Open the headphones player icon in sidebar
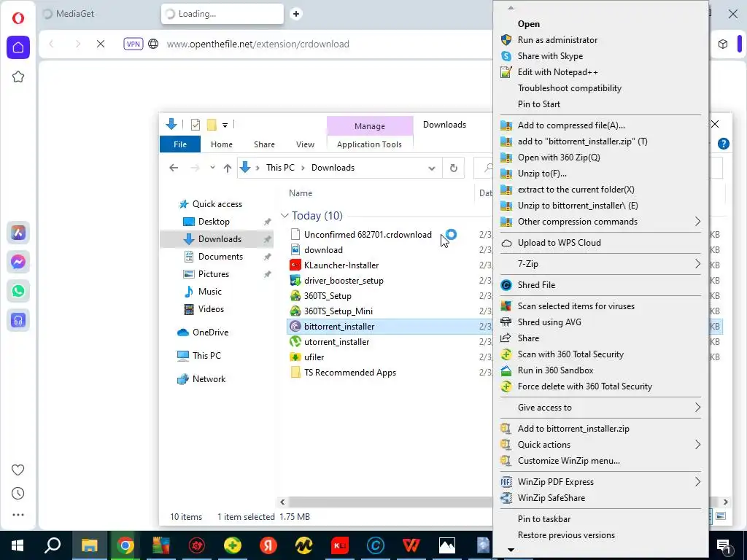The width and height of the screenshot is (747, 560). point(18,320)
